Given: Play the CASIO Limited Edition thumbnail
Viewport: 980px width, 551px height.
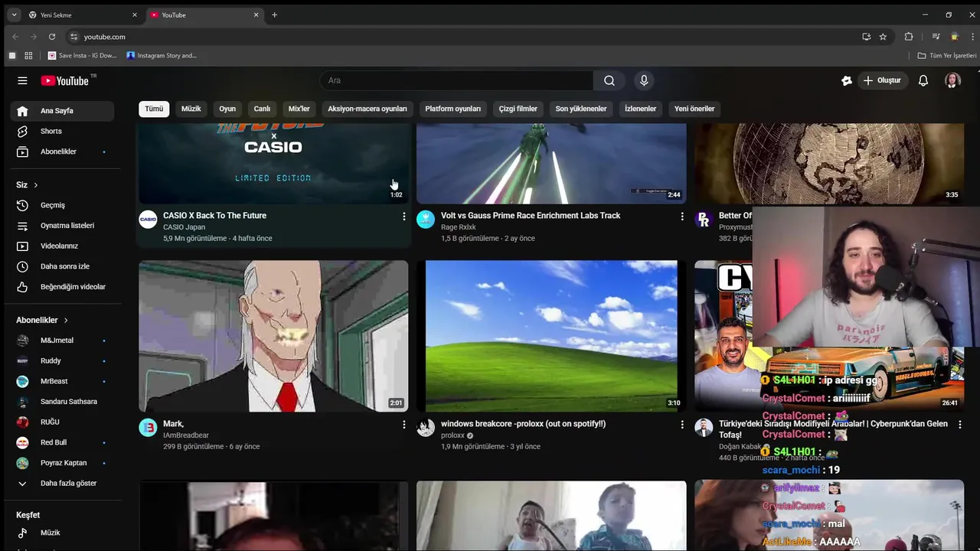Looking at the screenshot, I should (273, 163).
